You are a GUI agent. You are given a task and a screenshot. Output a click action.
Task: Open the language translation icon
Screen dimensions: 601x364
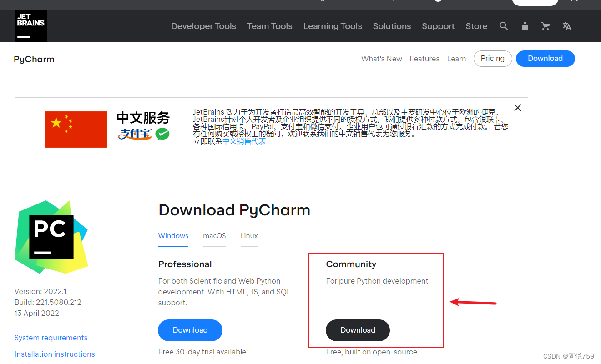566,26
